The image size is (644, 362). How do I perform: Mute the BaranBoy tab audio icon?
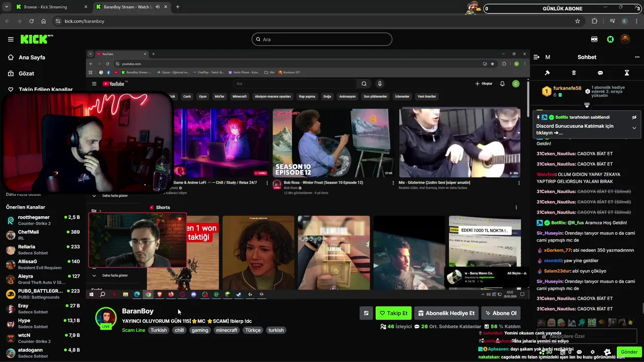coord(157,7)
